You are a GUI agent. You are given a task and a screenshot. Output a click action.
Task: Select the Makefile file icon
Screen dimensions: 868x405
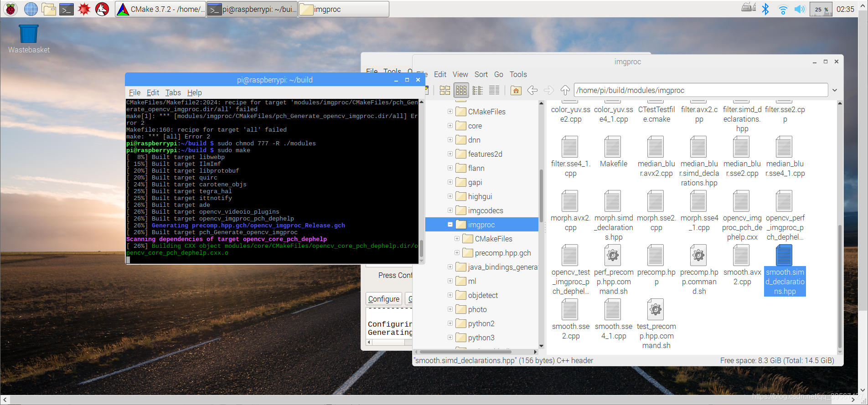[x=613, y=152]
